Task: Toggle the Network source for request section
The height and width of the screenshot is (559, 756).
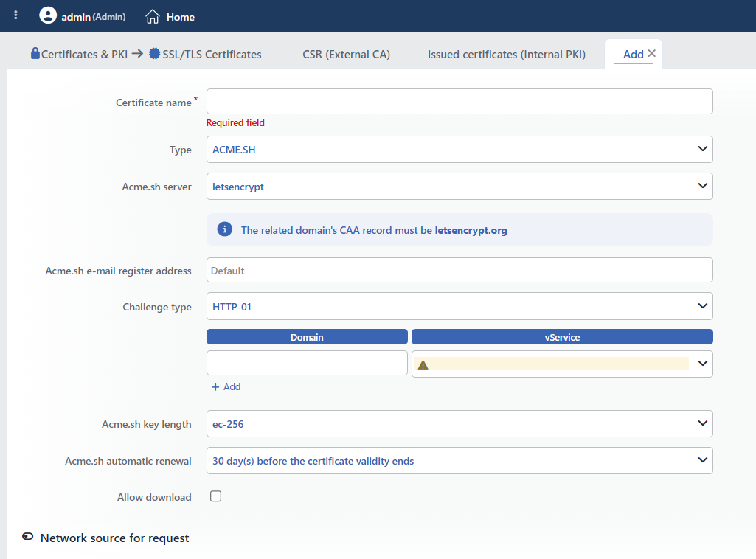Action: point(28,537)
